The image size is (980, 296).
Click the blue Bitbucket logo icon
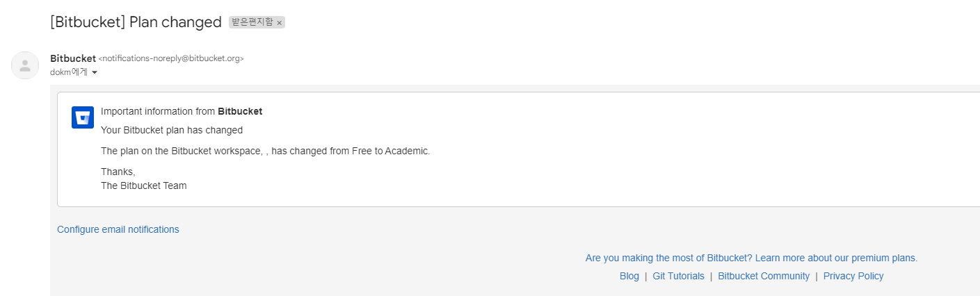click(x=83, y=117)
